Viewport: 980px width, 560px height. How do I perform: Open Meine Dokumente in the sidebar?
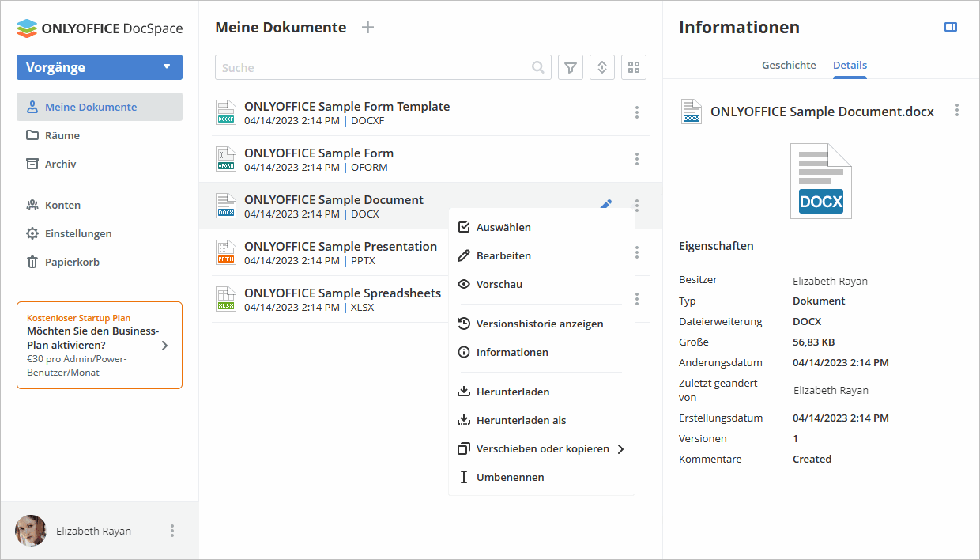click(x=100, y=107)
